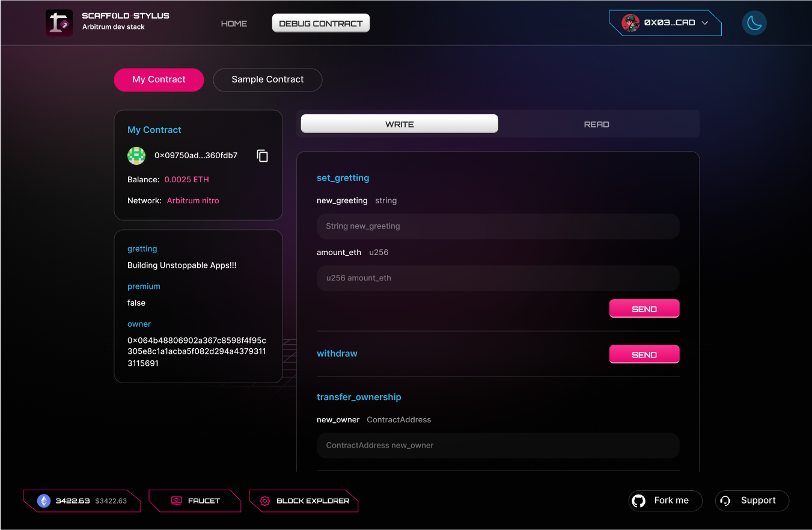Go to the HOME menu item
Image resolution: width=812 pixels, height=530 pixels.
coord(234,23)
